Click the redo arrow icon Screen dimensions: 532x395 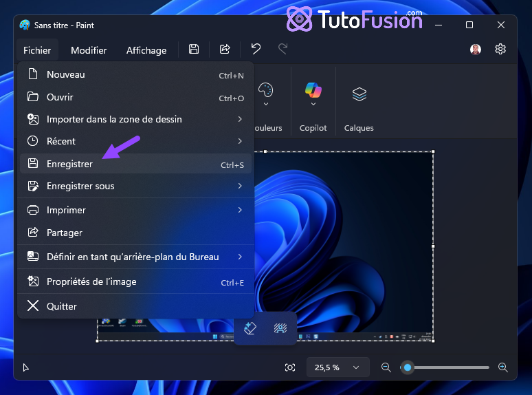[283, 50]
